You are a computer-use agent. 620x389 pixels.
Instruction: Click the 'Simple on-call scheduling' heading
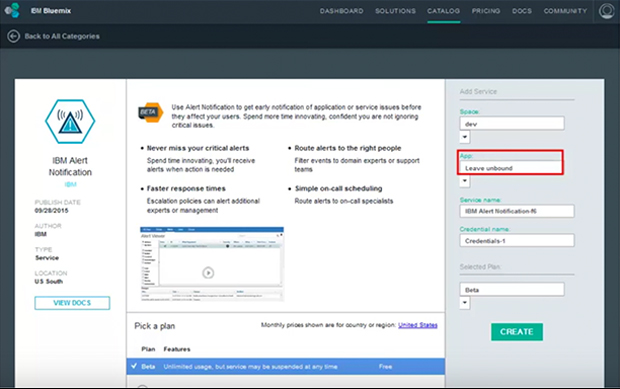point(338,189)
